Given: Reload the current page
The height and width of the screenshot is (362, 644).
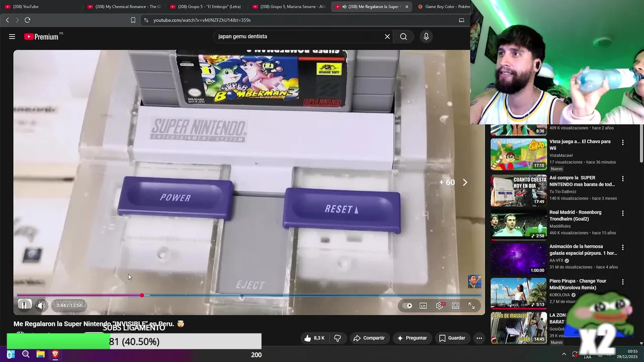Looking at the screenshot, I should pos(27,20).
